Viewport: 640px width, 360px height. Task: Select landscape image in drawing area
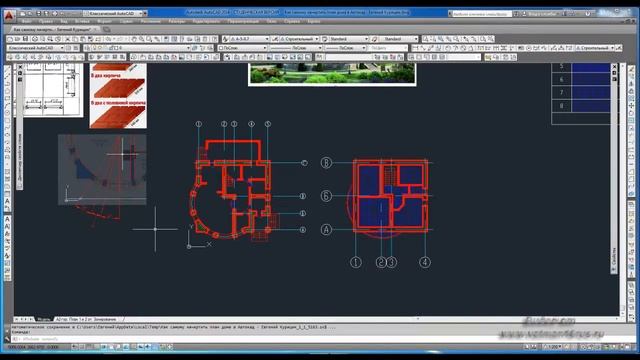pos(332,74)
